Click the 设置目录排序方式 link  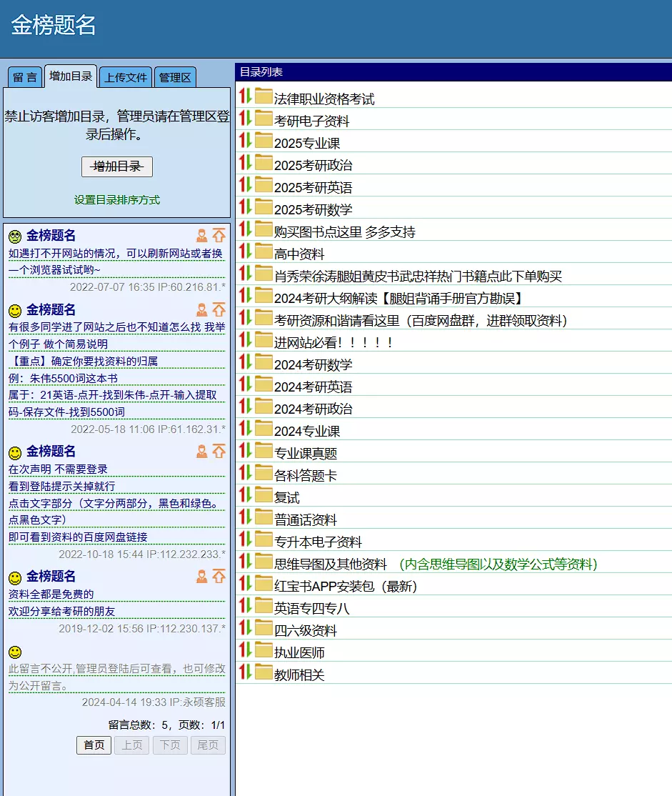click(117, 200)
